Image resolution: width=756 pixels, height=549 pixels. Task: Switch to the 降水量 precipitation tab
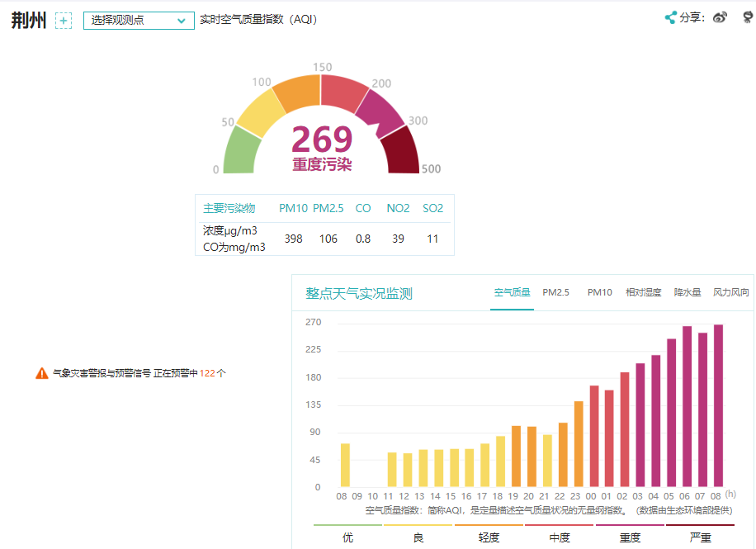[685, 291]
